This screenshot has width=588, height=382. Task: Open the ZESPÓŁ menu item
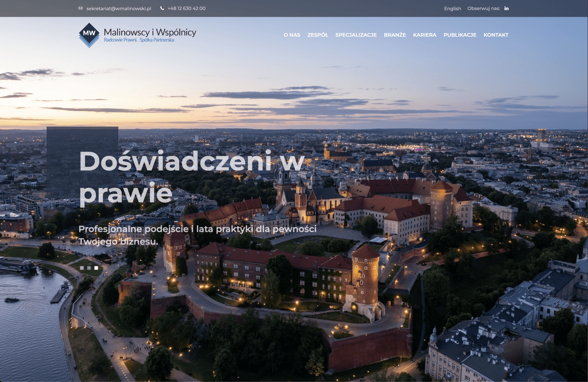pyautogui.click(x=318, y=35)
